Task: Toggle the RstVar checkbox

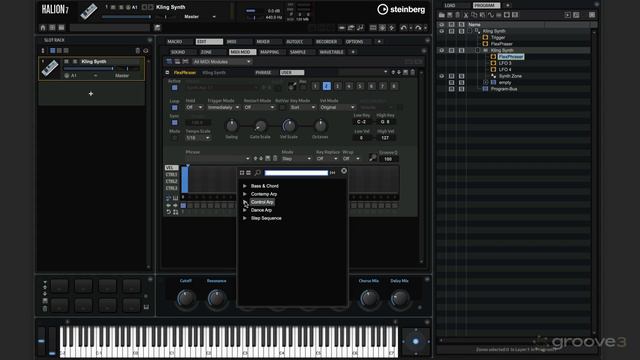Action: point(282,108)
